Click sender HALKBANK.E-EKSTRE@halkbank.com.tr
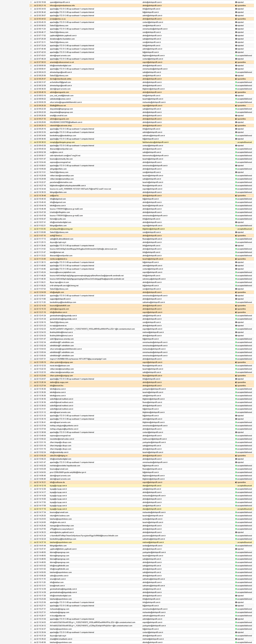Viewport: 256px width, 644px height. coord(66,122)
